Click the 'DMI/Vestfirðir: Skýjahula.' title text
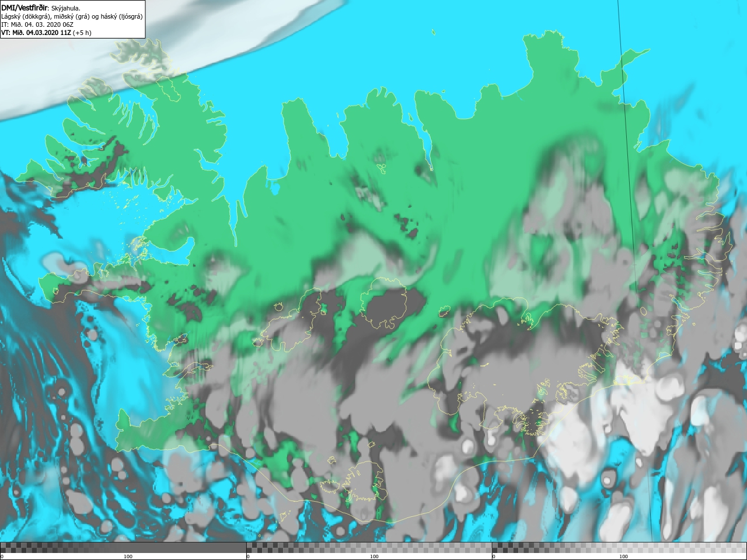Viewport: 747px width, 560px height. [41, 8]
